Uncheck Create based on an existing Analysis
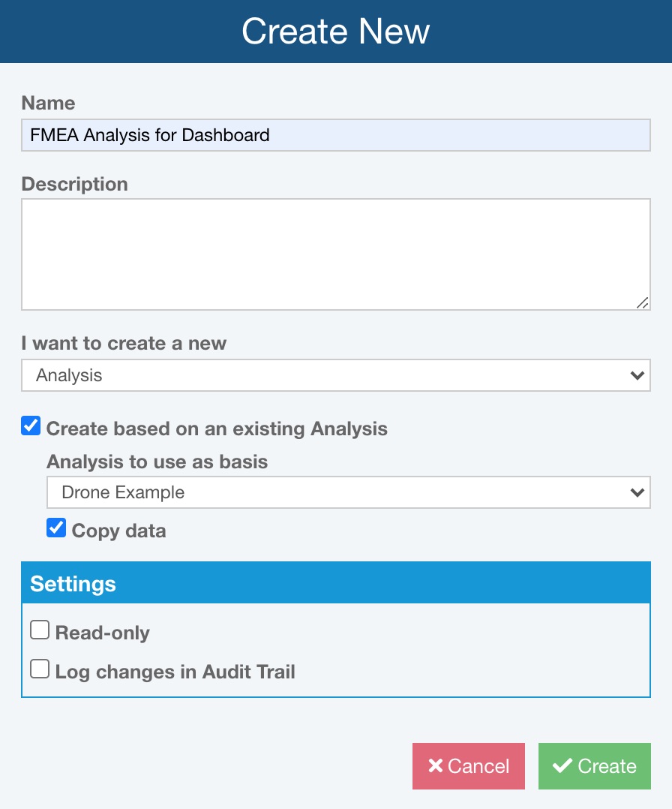This screenshot has width=672, height=809. [x=31, y=426]
